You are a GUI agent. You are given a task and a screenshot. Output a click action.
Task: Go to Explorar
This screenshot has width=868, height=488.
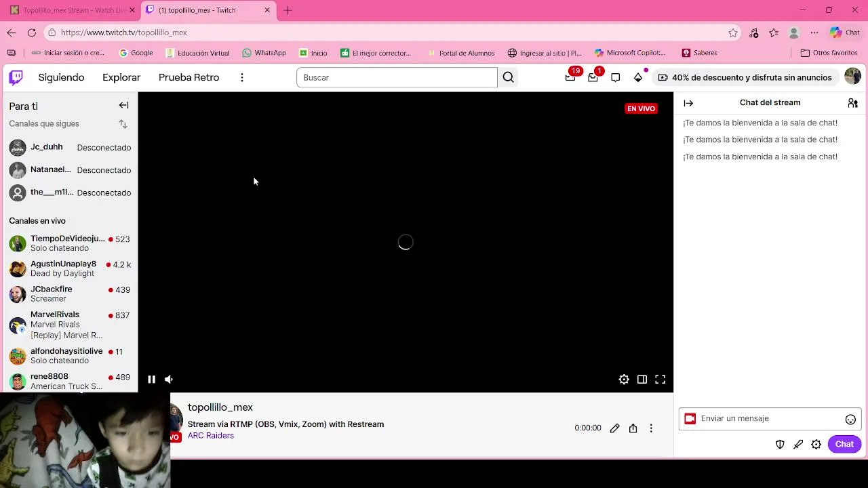click(121, 77)
